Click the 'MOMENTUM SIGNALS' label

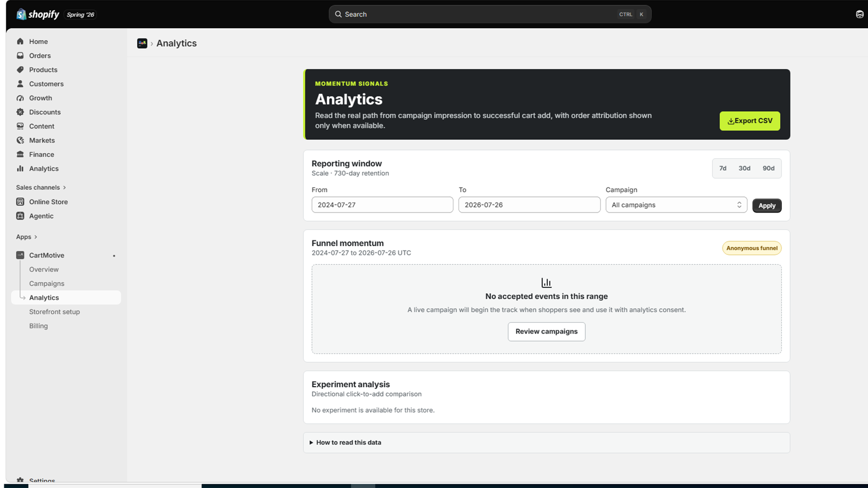click(352, 84)
